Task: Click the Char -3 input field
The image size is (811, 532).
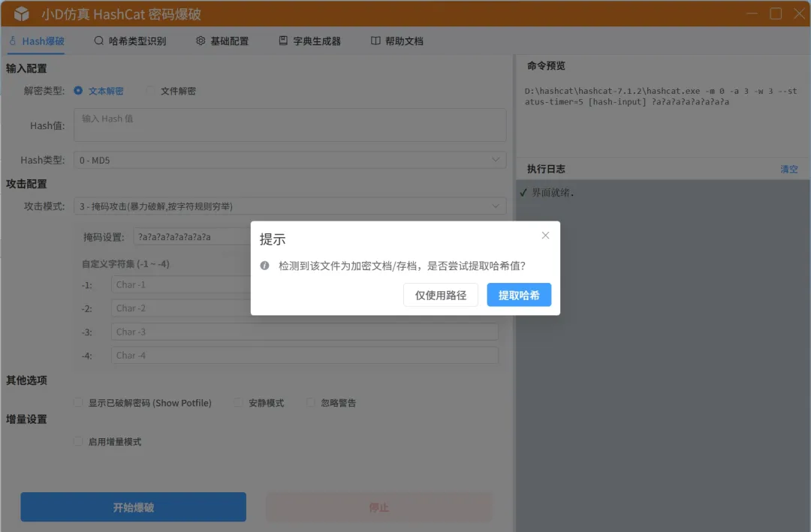Action: coord(305,332)
